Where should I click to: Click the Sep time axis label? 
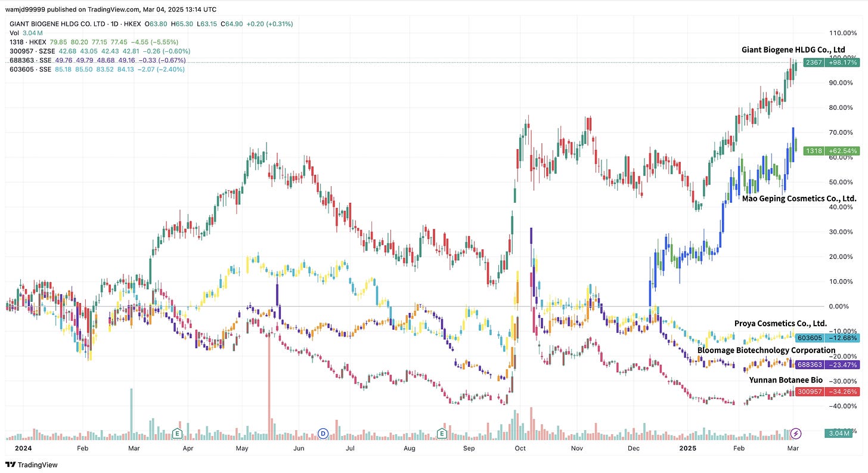tap(469, 447)
